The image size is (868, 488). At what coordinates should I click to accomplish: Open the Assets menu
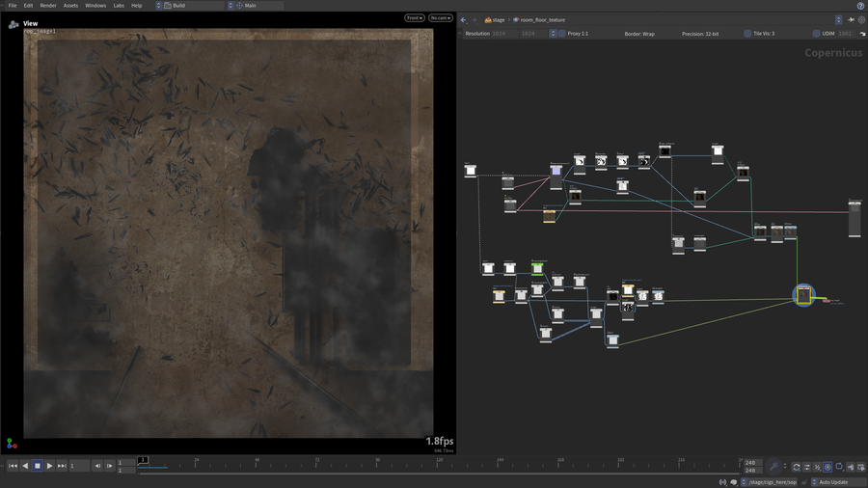[70, 6]
